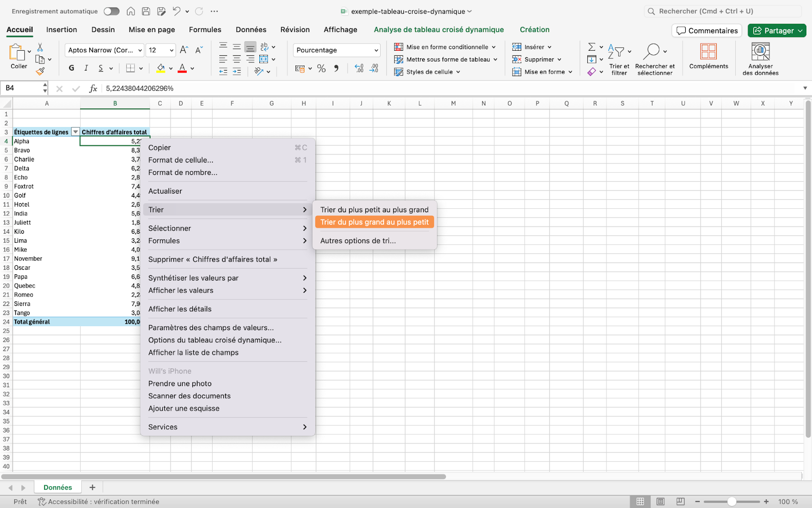Click the green Partager button
The height and width of the screenshot is (508, 812).
(777, 30)
